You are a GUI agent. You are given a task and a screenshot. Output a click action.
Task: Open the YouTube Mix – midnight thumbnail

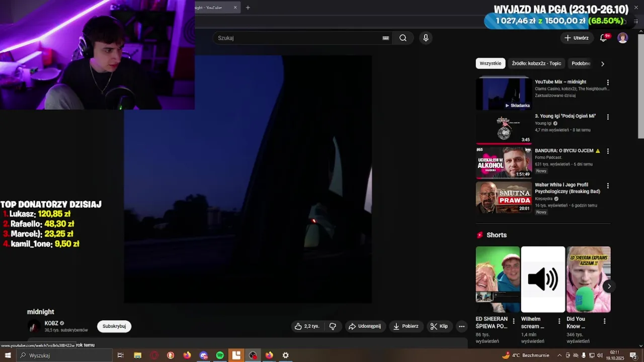pyautogui.click(x=504, y=93)
